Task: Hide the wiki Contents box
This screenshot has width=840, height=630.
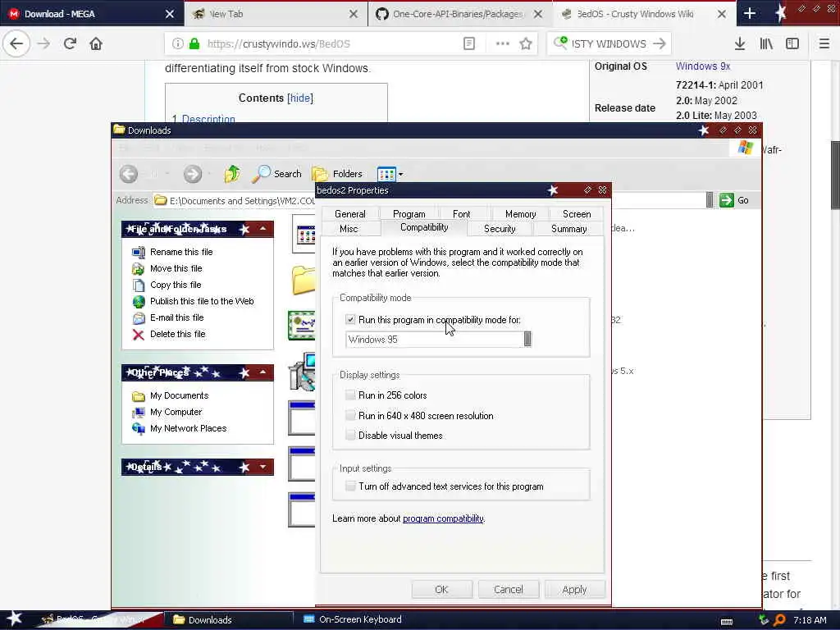Action: [x=300, y=98]
